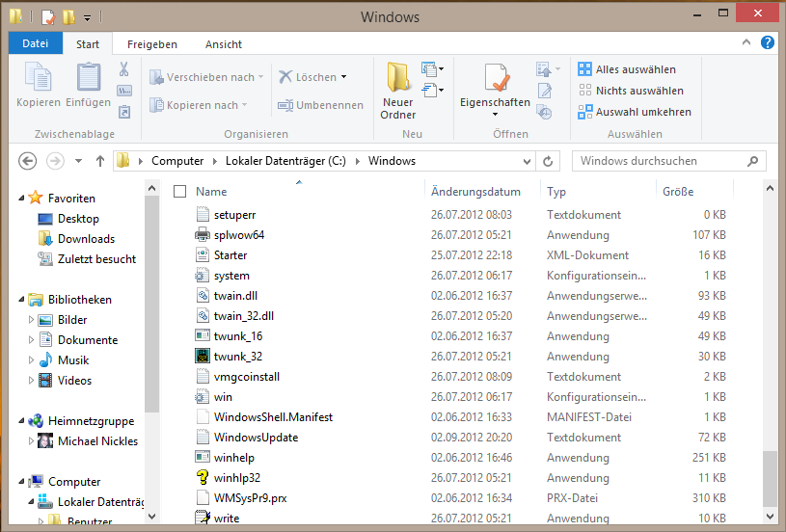Click the Umbenennen button
The image size is (786, 532).
pos(321,105)
